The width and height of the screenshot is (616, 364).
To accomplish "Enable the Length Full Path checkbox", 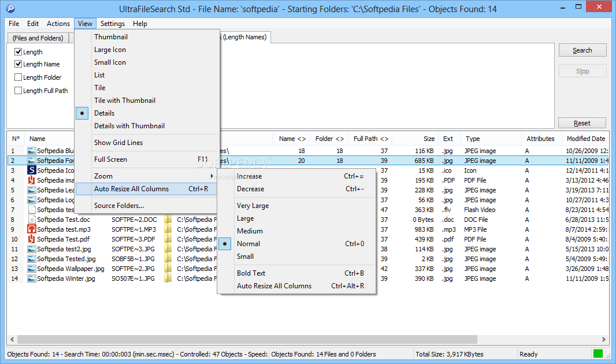I will pyautogui.click(x=18, y=91).
